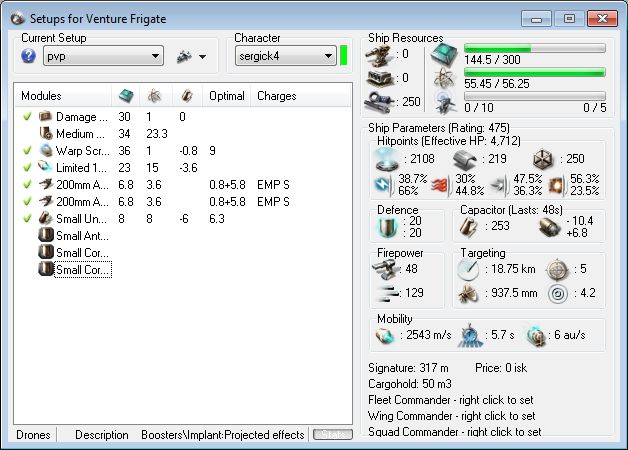Toggle the Small Un... module checkmark
This screenshot has height=450, width=628.
pyautogui.click(x=27, y=219)
